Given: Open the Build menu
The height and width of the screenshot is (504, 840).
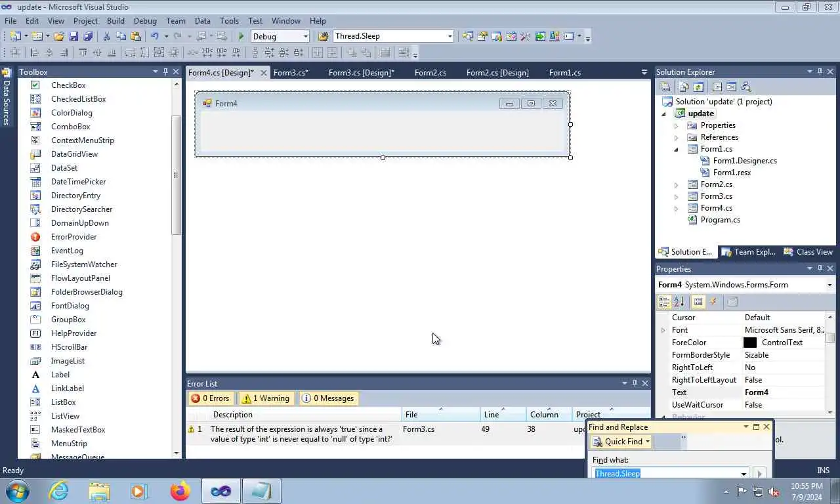Looking at the screenshot, I should (115, 21).
